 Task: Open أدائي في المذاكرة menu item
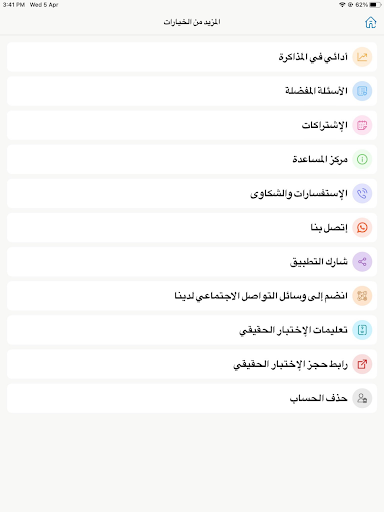(x=192, y=57)
